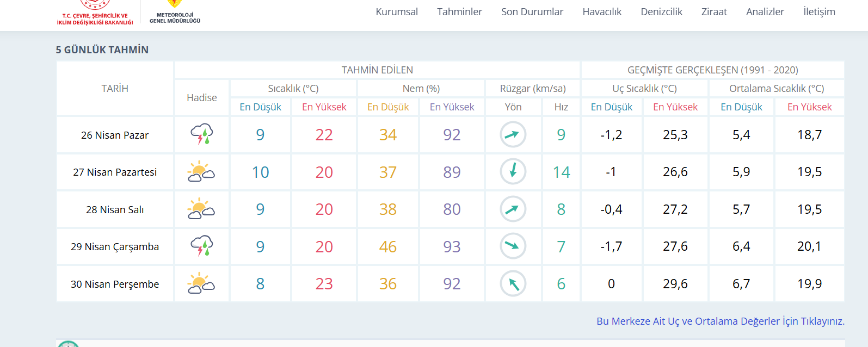Click wind direction arrow for 28 Nisan Salı
The width and height of the screenshot is (868, 347).
coord(513,209)
